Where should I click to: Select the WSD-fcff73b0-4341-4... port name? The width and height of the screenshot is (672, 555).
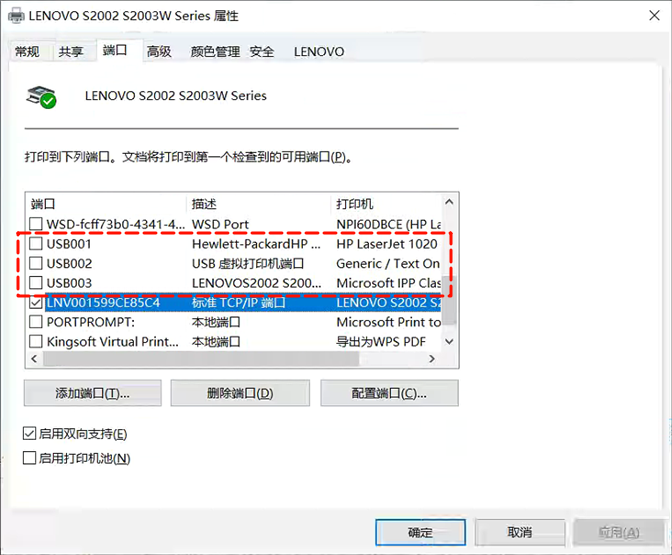point(116,224)
